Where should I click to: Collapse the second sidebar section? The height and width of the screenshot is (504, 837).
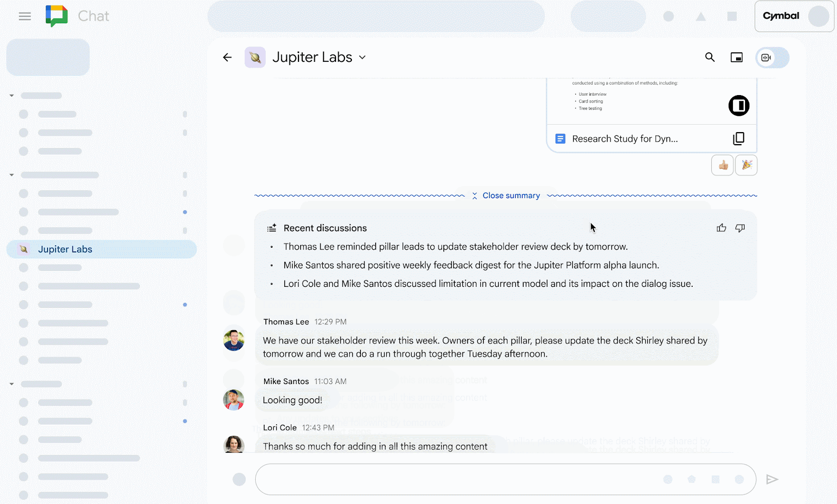coord(12,175)
